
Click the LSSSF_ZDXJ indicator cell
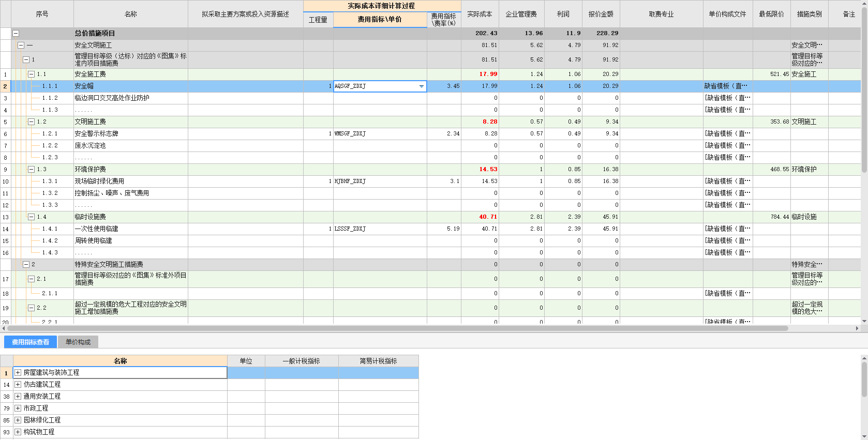[380, 229]
